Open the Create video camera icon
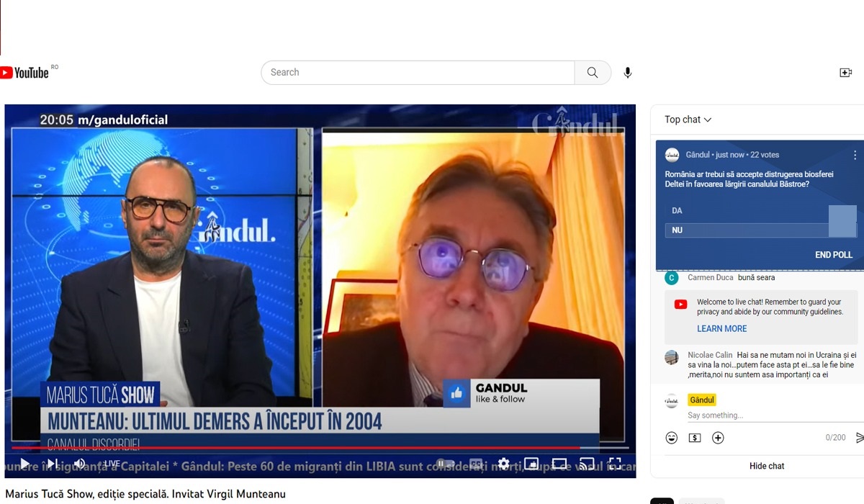This screenshot has height=504, width=864. pyautogui.click(x=846, y=73)
